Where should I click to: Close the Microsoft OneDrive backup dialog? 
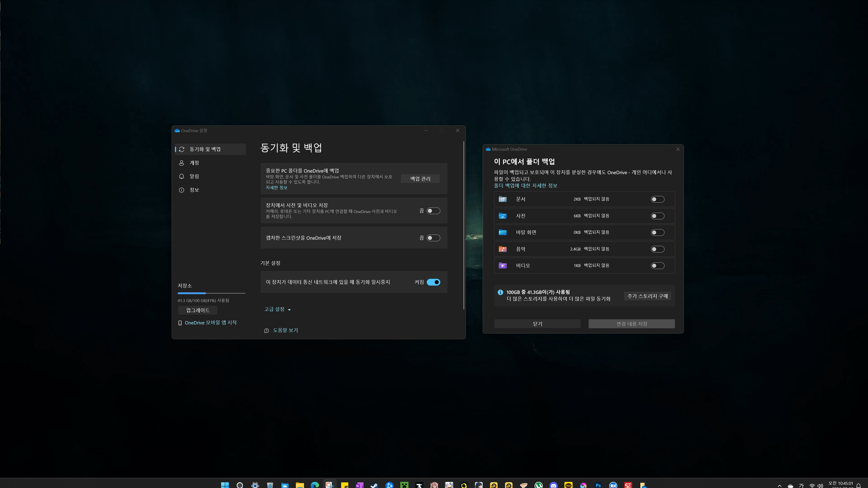coord(678,149)
